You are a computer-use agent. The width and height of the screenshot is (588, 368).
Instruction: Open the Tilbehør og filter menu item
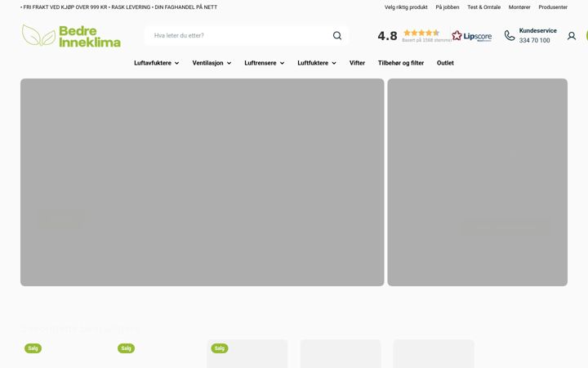(x=401, y=63)
